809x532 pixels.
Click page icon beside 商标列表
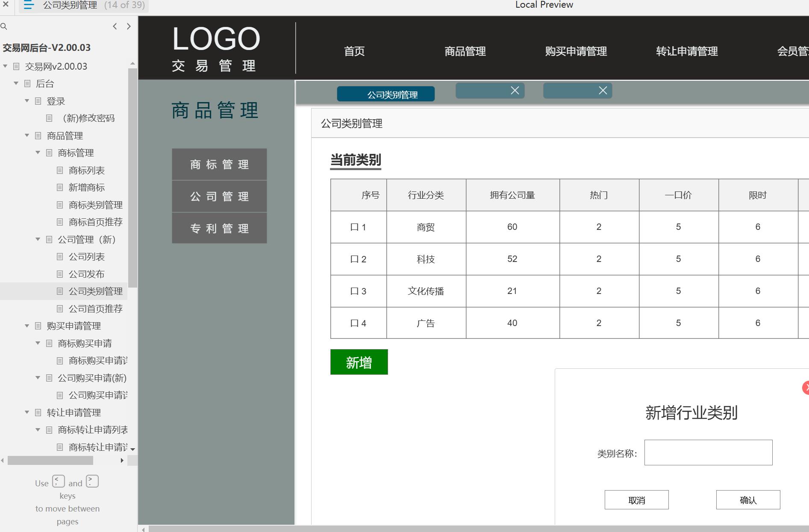pos(60,170)
